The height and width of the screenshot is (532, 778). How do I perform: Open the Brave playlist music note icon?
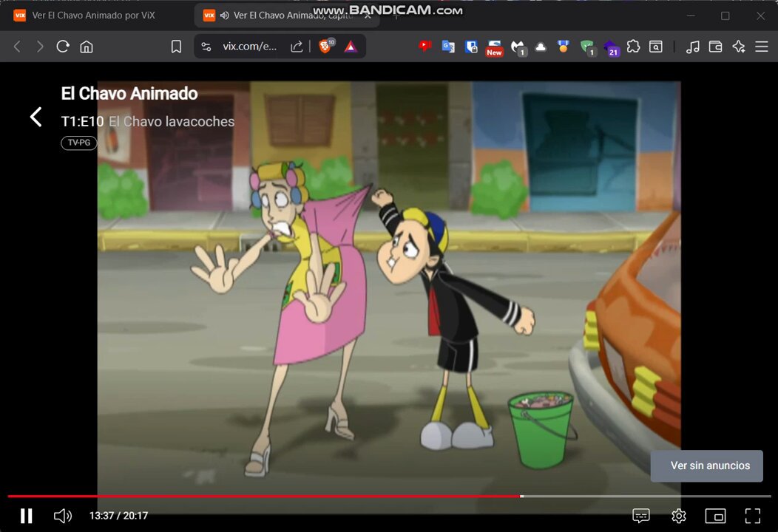point(693,47)
